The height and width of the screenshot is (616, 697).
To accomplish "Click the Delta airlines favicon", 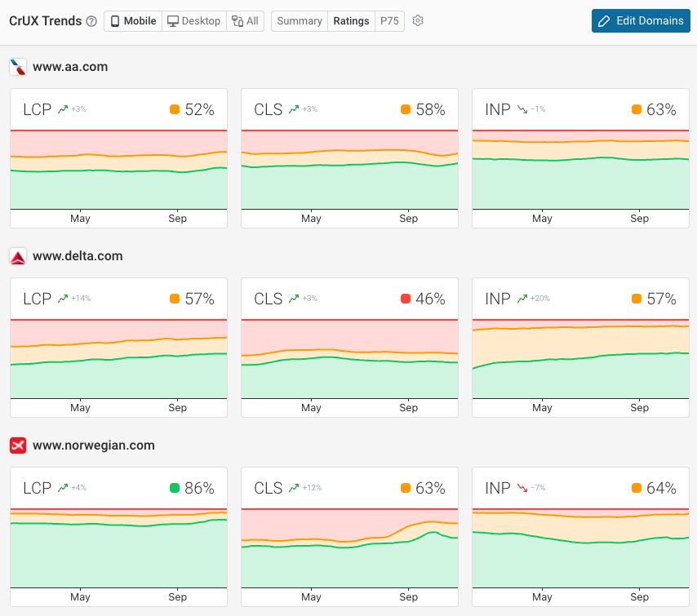I will [18, 255].
